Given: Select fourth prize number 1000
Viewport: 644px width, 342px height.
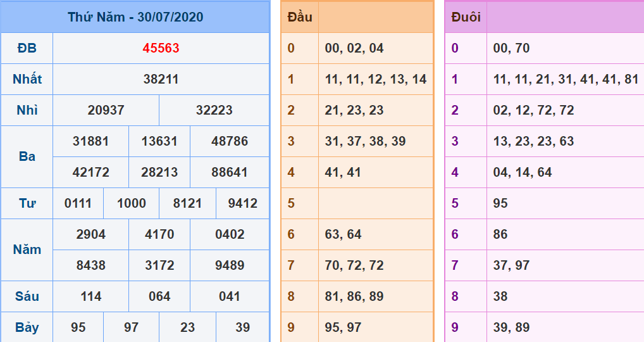Looking at the screenshot, I should click(x=132, y=203).
